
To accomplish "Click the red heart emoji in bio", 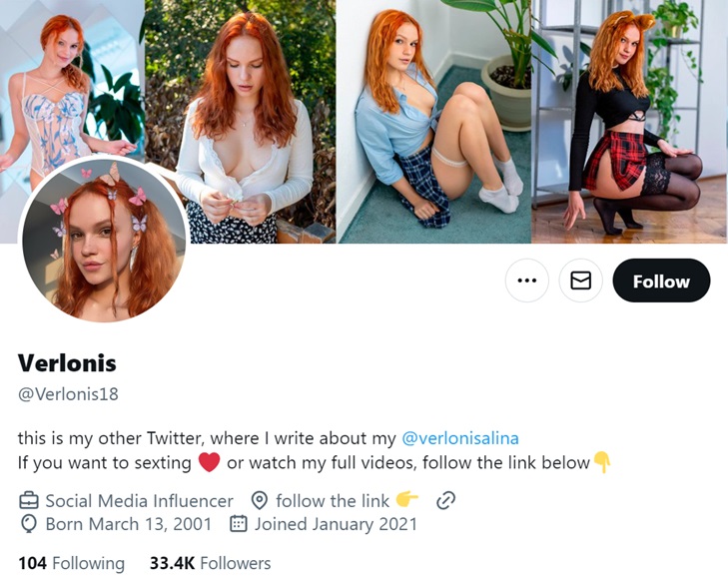I will [209, 462].
